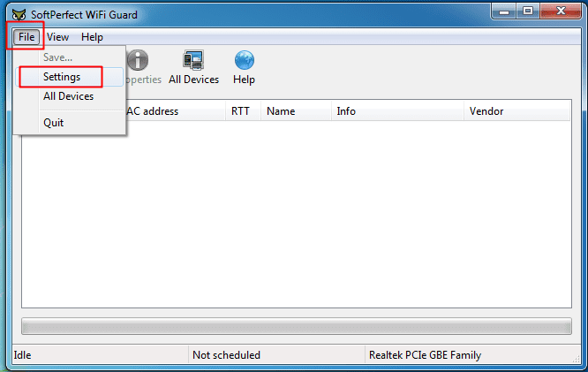Click Realtek PCIe GBE Family status text

click(x=425, y=355)
